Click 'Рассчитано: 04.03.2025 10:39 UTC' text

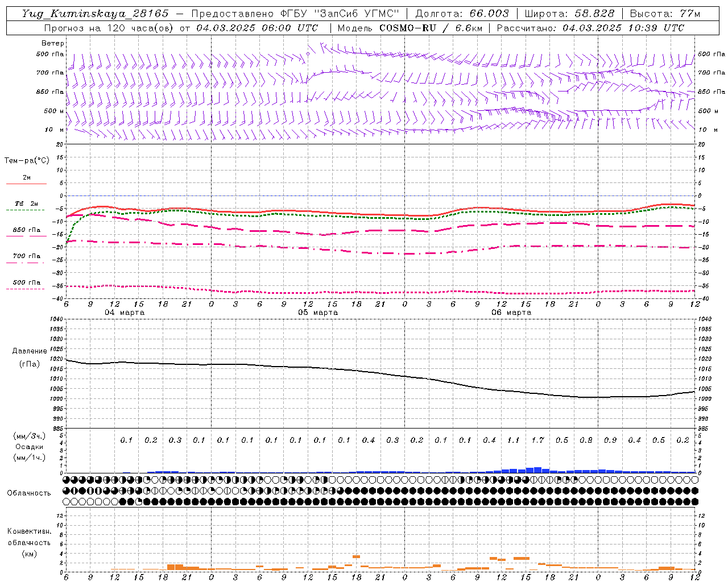point(590,28)
